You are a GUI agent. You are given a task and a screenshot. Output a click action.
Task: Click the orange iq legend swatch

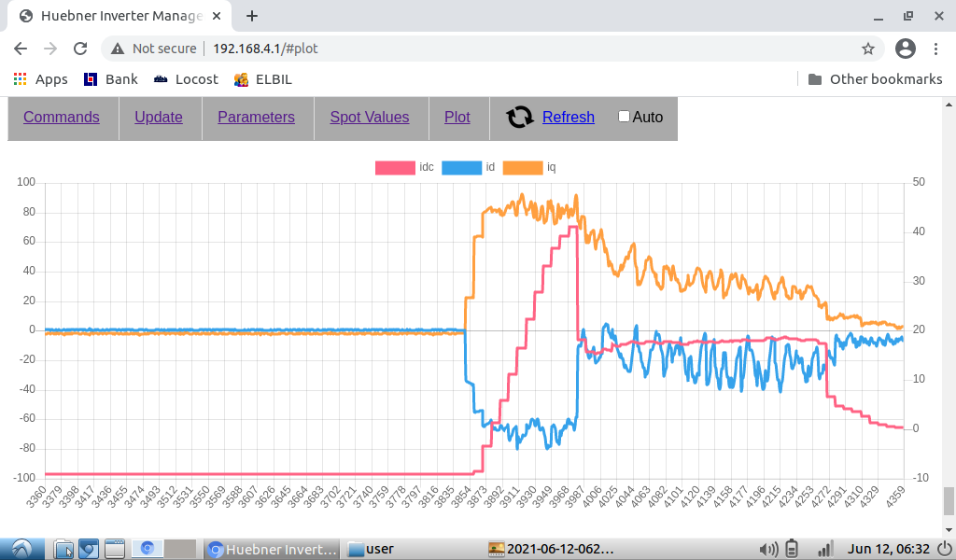tap(523, 168)
